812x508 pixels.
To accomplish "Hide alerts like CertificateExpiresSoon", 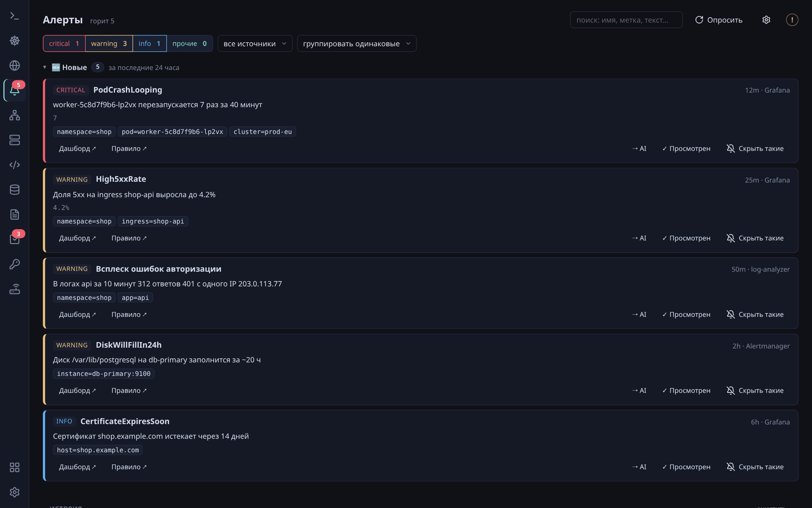I will (x=755, y=467).
